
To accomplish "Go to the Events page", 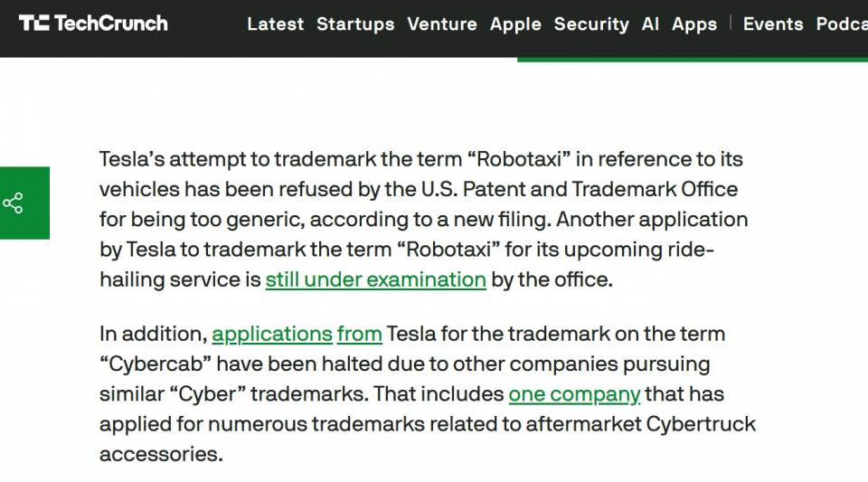I will tap(773, 24).
